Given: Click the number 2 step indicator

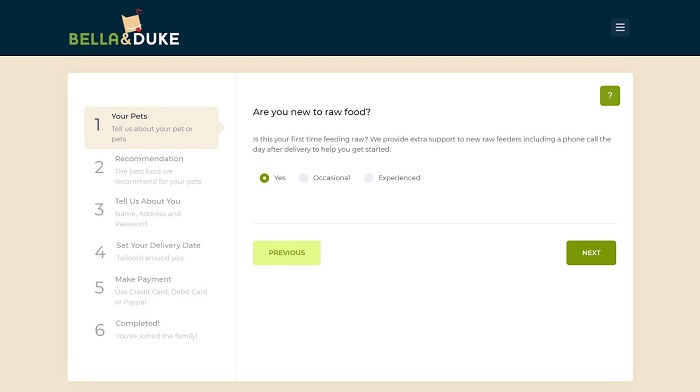Looking at the screenshot, I should tap(99, 167).
